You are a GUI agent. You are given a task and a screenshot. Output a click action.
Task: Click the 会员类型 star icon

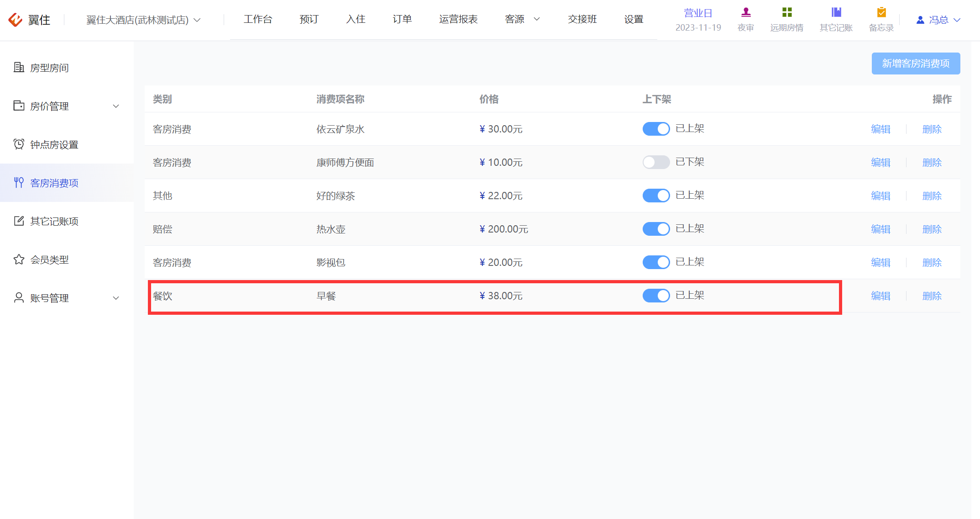point(19,259)
